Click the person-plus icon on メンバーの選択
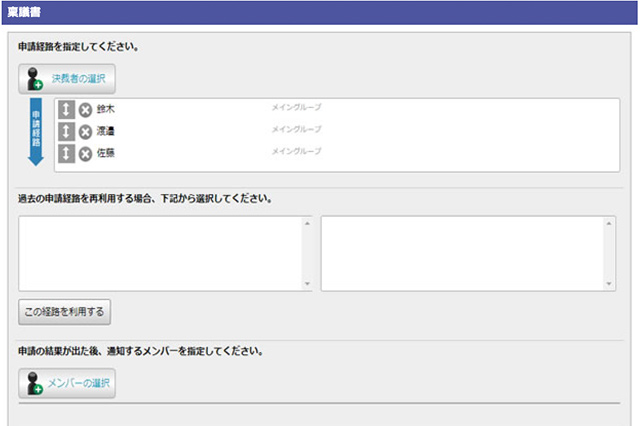Screen dimensions: 640x426 coord(35,383)
